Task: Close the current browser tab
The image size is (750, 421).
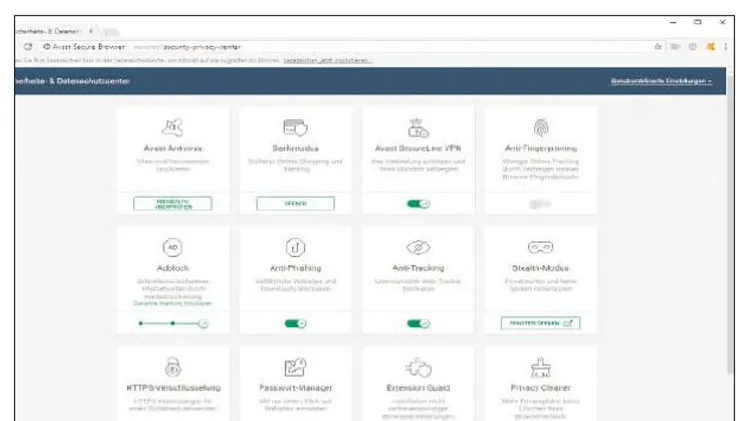Action: point(91,31)
